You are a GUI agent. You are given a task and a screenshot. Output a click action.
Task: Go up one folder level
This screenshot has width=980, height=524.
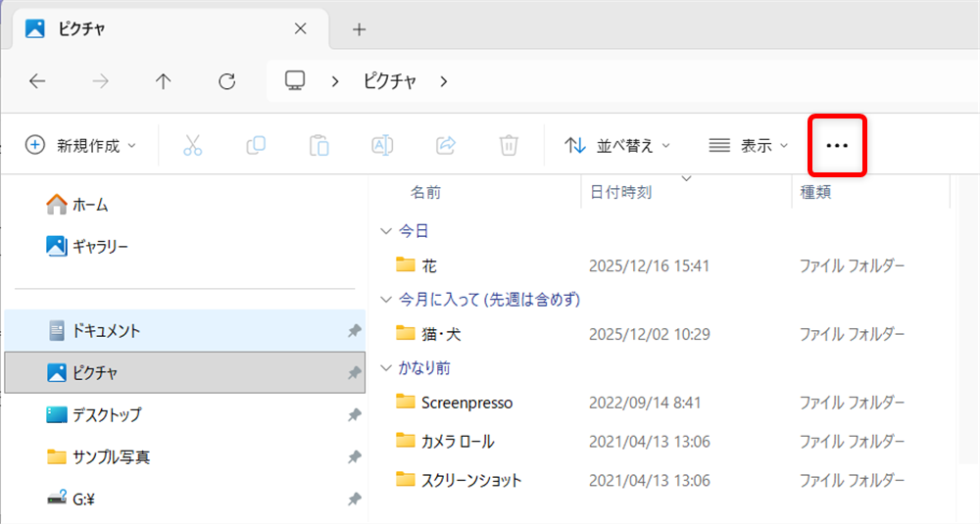pos(163,81)
